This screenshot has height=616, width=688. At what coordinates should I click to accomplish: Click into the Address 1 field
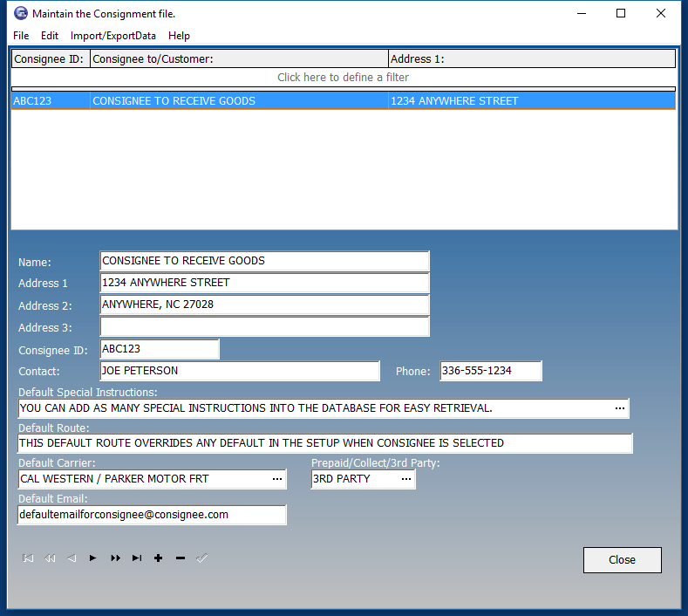(x=264, y=283)
